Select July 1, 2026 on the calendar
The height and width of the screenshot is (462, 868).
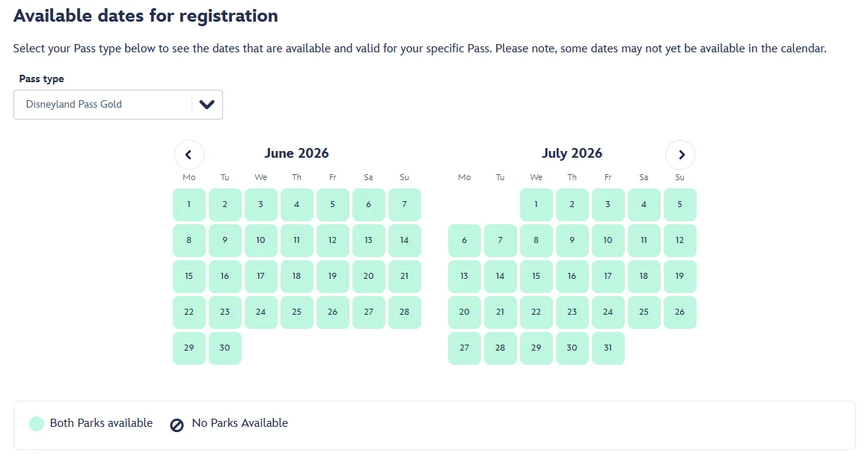(x=537, y=205)
